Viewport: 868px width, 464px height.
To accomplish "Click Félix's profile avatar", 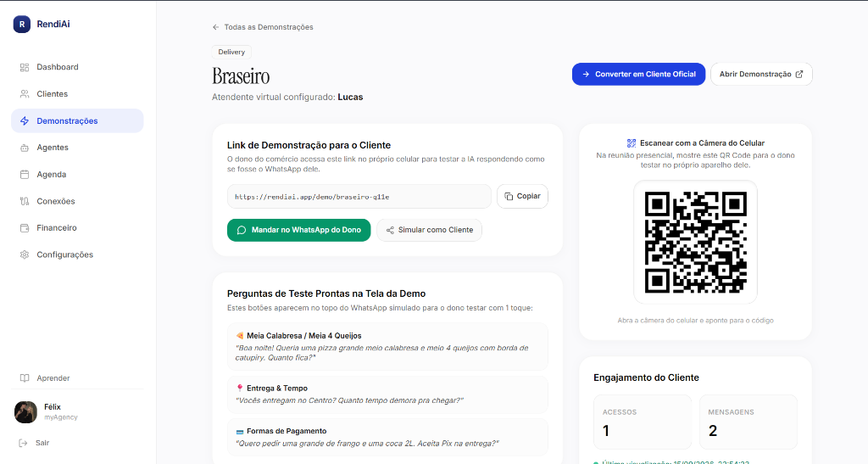I will pos(25,412).
